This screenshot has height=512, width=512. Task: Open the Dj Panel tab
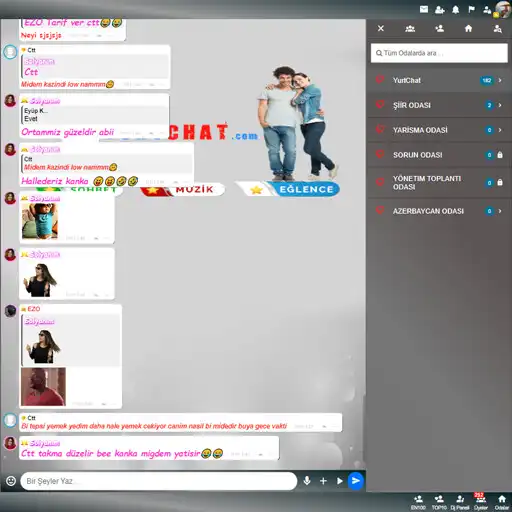(x=460, y=502)
